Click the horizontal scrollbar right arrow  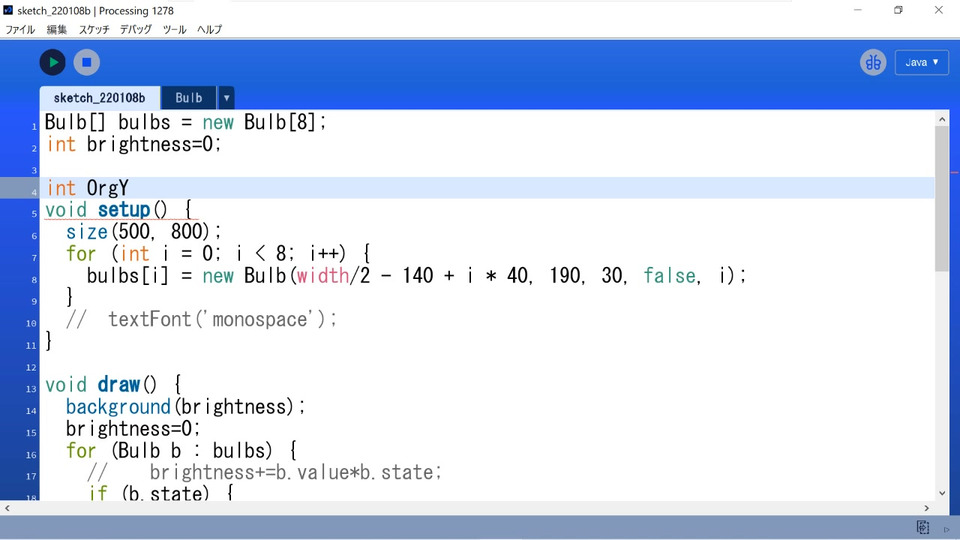[926, 508]
